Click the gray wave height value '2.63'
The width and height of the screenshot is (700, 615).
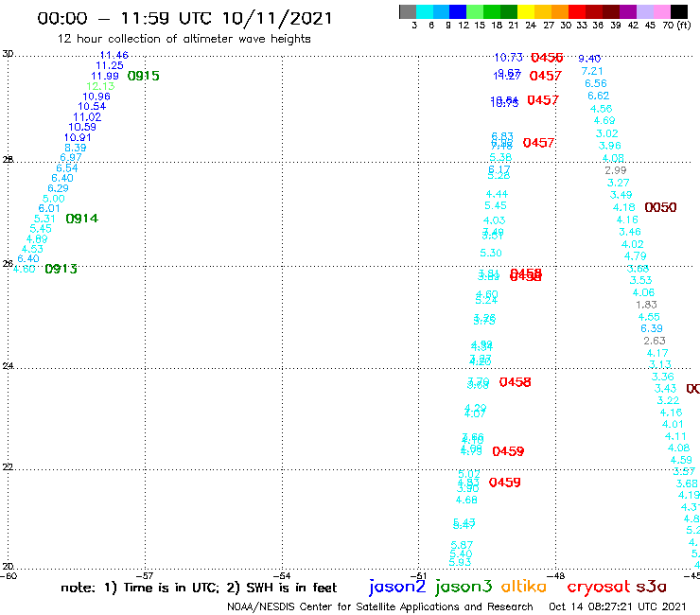[x=655, y=341]
